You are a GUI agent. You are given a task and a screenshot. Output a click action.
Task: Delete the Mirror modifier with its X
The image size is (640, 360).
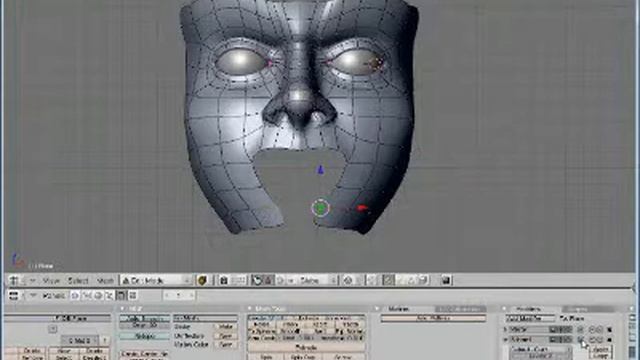point(610,329)
